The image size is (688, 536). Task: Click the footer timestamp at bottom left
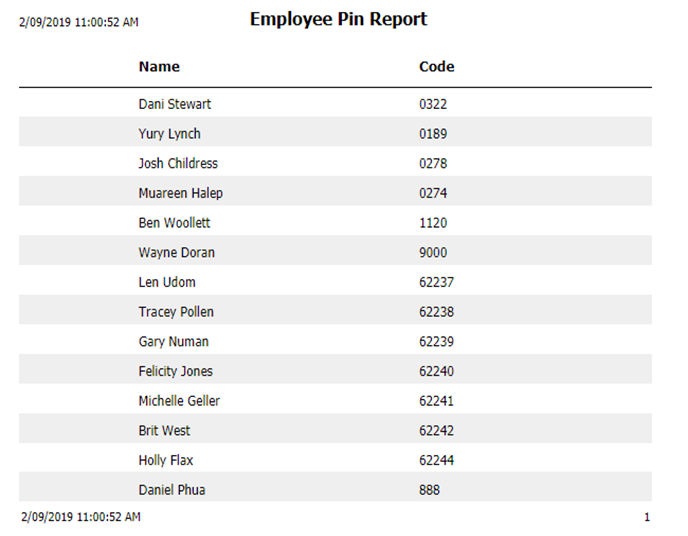pyautogui.click(x=80, y=517)
